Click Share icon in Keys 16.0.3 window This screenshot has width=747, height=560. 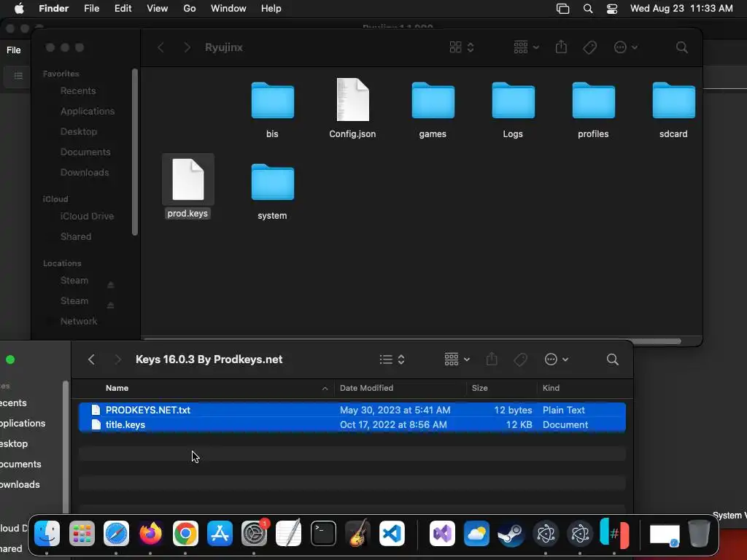[492, 359]
